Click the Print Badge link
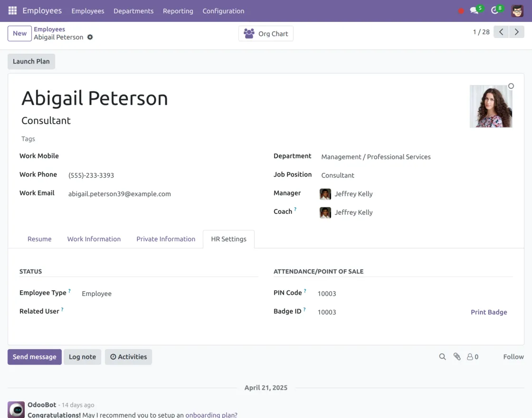This screenshot has height=418, width=532. [x=489, y=312]
